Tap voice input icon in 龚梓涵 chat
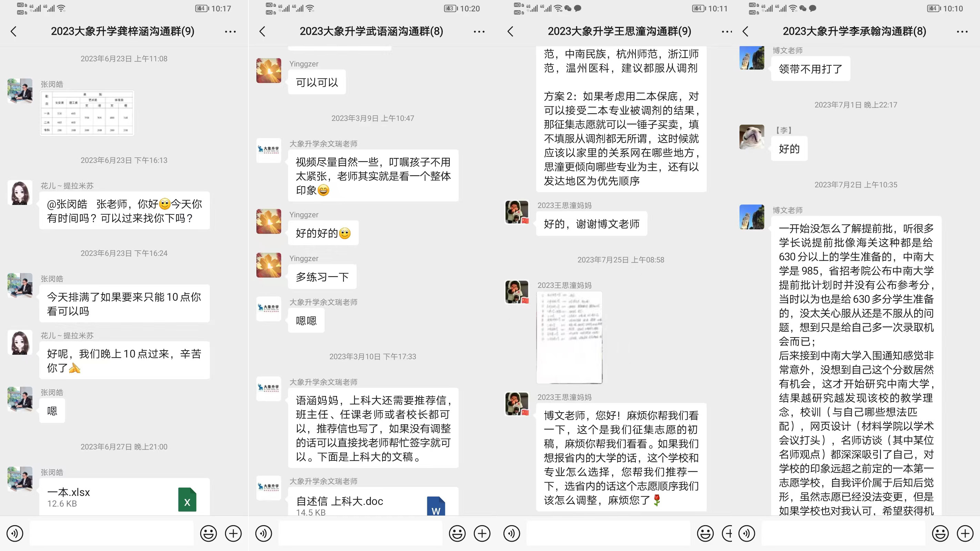Viewport: 980px width, 551px height. tap(14, 533)
